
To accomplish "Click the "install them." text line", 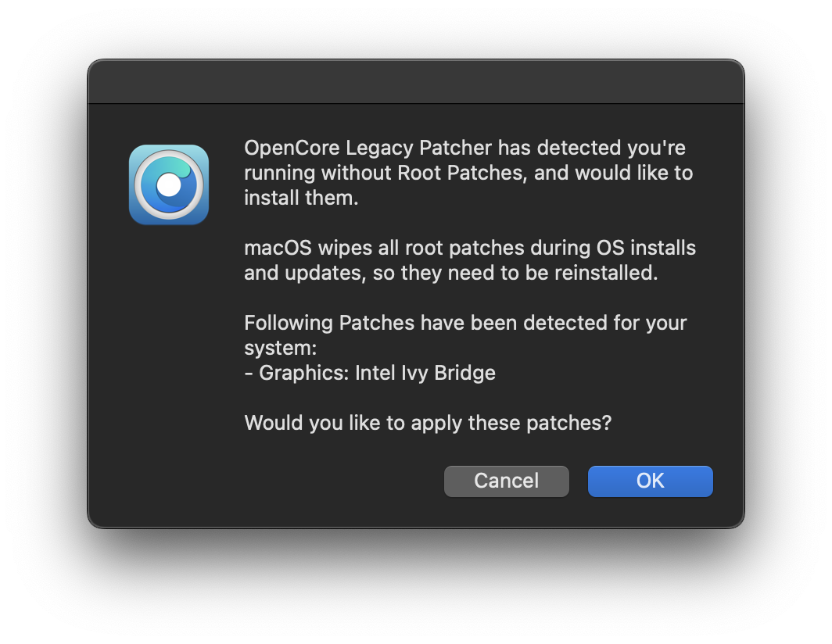I will coord(301,198).
